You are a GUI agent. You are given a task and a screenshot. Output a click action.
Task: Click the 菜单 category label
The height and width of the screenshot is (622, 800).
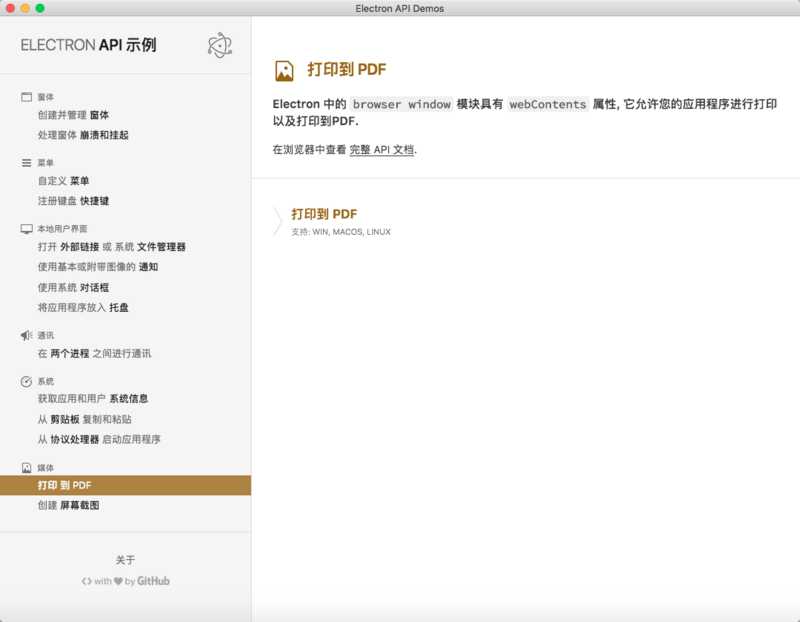(x=45, y=163)
